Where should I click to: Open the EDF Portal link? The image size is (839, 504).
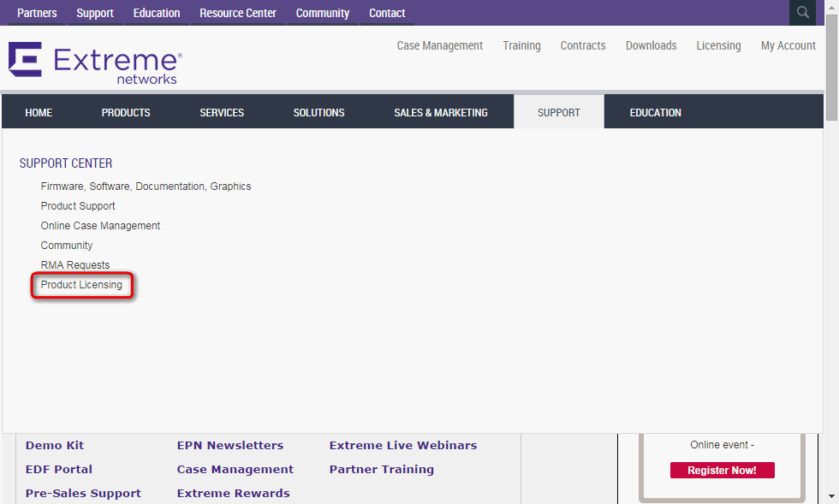59,469
